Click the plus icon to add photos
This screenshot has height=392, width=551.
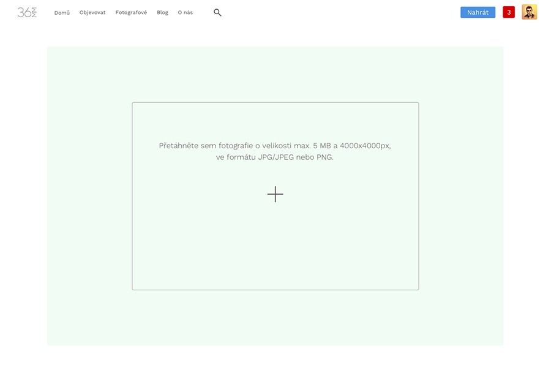coord(275,194)
